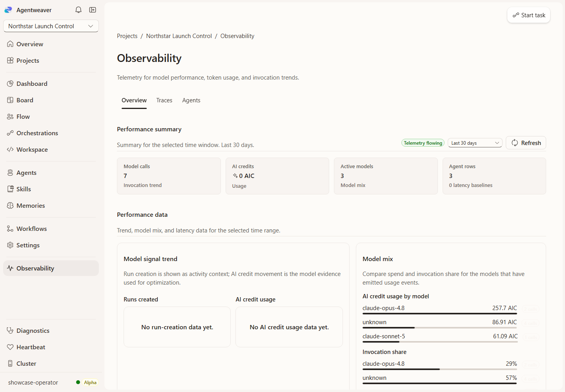Viewport: 565px width, 392px height.
Task: Click the showcase-operator user name
Action: tap(33, 383)
